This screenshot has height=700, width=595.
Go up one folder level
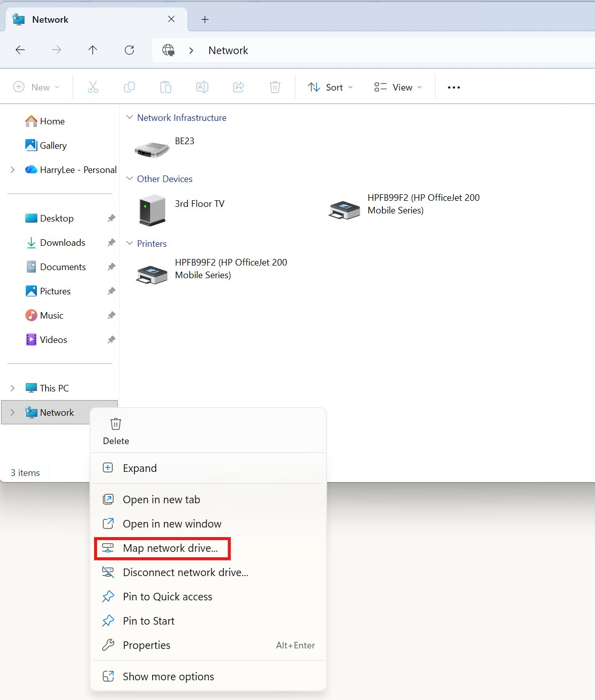[93, 50]
